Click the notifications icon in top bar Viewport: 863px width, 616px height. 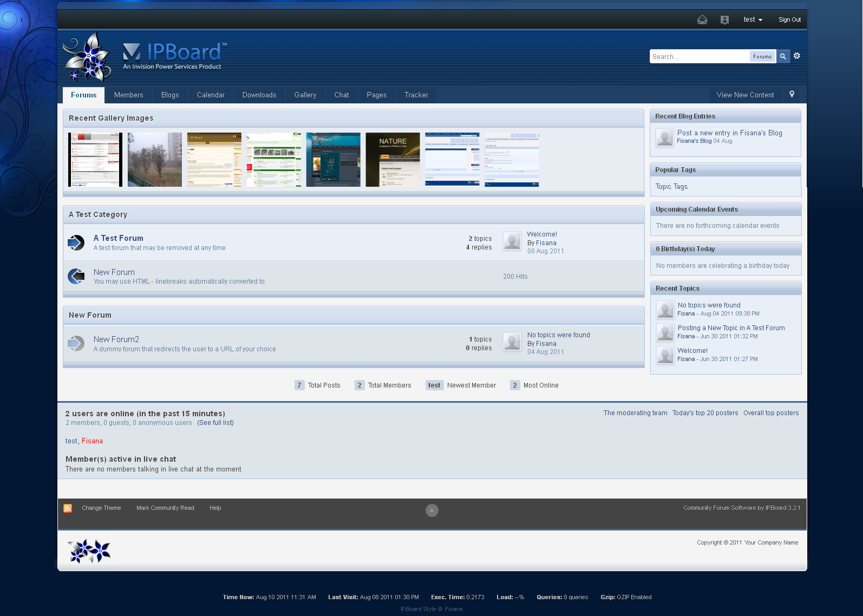point(724,20)
